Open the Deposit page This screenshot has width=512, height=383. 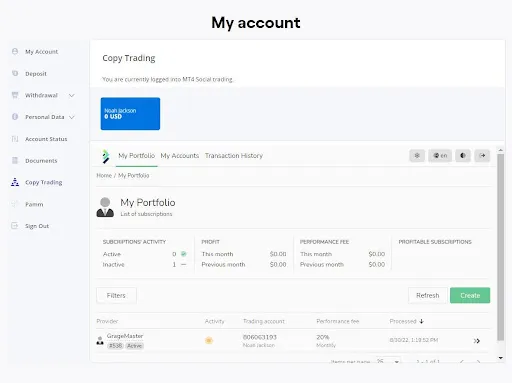pos(36,74)
